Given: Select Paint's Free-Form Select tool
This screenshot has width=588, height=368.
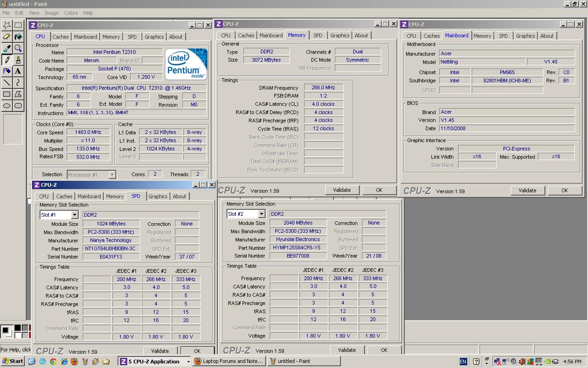Looking at the screenshot, I should pos(7,25).
